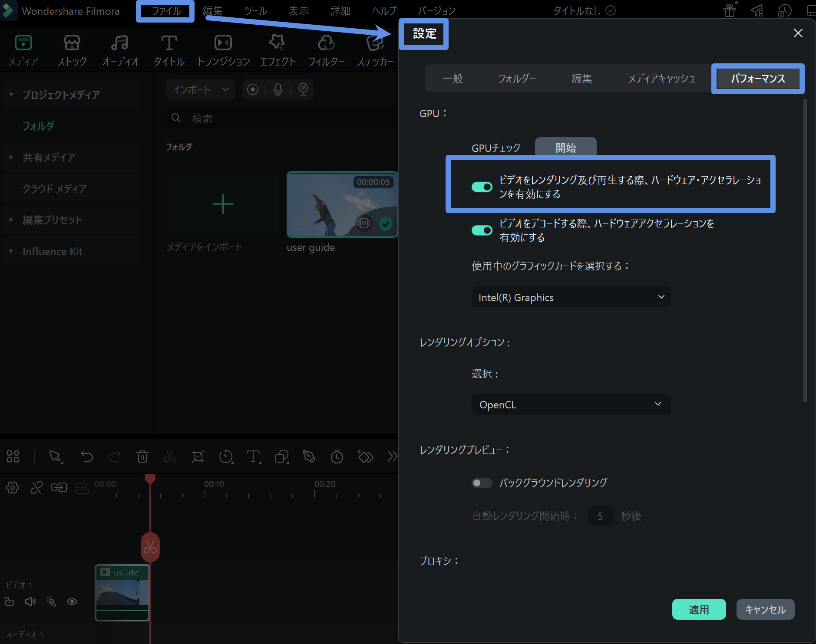The width and height of the screenshot is (816, 644).
Task: Select クラウド メディア in the sidebar
Action: (55, 188)
